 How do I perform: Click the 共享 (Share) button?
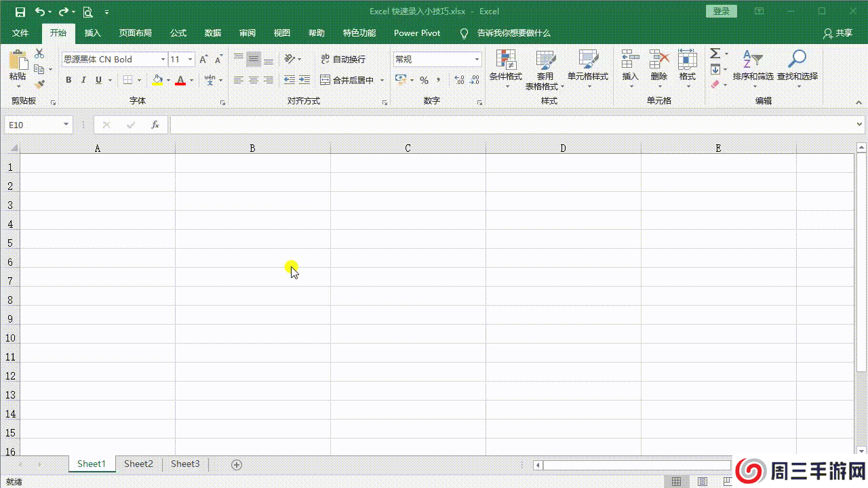click(x=837, y=33)
